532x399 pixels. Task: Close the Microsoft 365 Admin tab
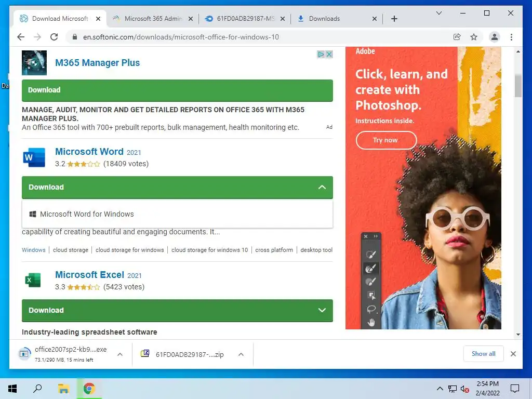coord(191,19)
